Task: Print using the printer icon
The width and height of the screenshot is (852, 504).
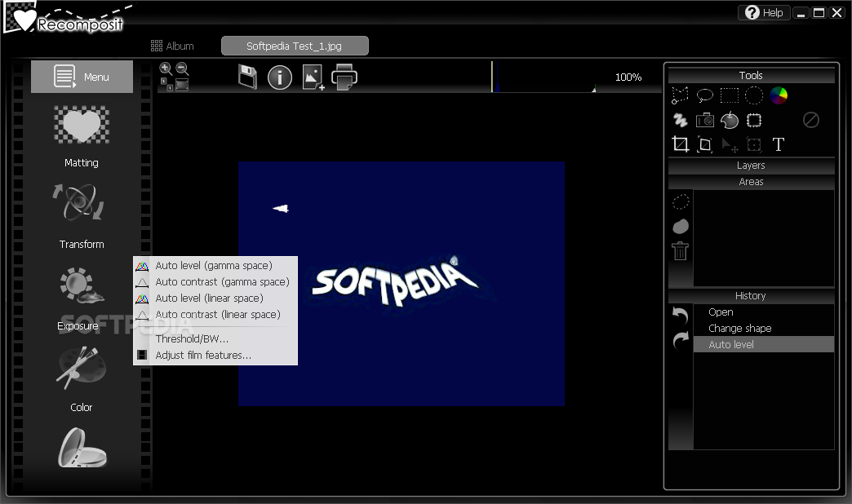Action: click(x=344, y=77)
